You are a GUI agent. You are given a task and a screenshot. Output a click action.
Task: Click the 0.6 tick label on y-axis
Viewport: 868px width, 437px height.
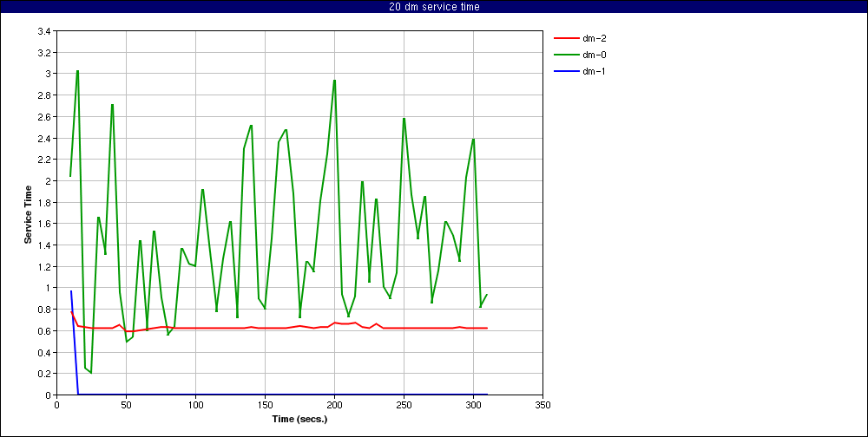point(43,331)
